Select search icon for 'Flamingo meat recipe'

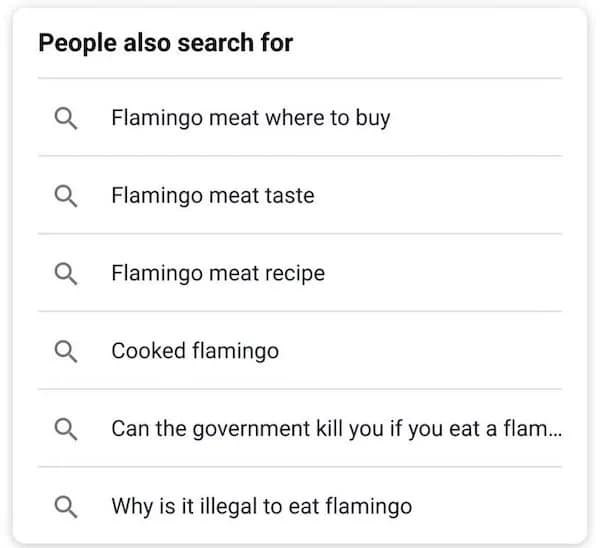click(66, 274)
